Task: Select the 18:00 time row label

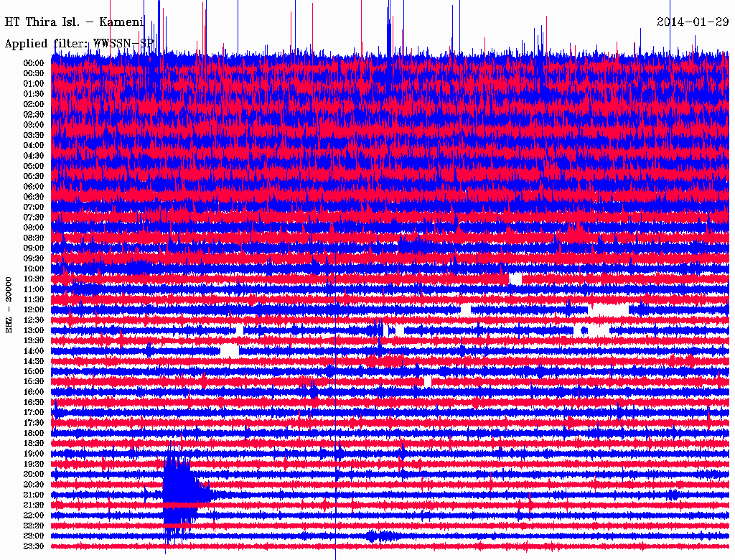Action: click(x=34, y=433)
